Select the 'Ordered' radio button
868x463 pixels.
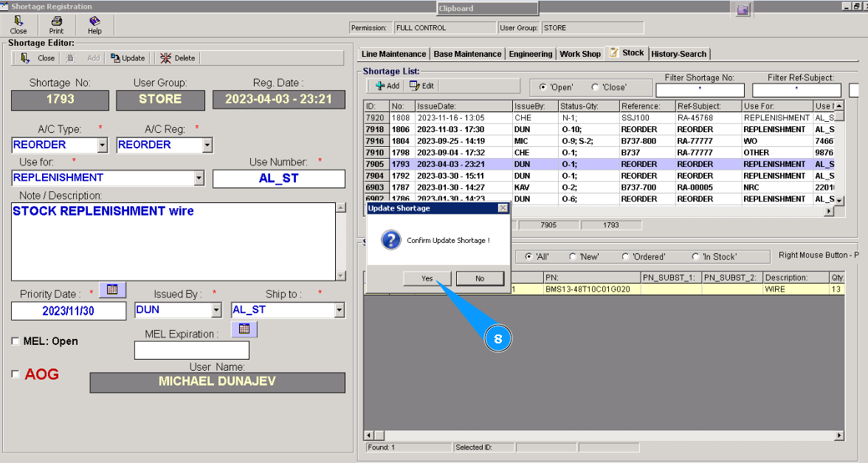pos(626,256)
